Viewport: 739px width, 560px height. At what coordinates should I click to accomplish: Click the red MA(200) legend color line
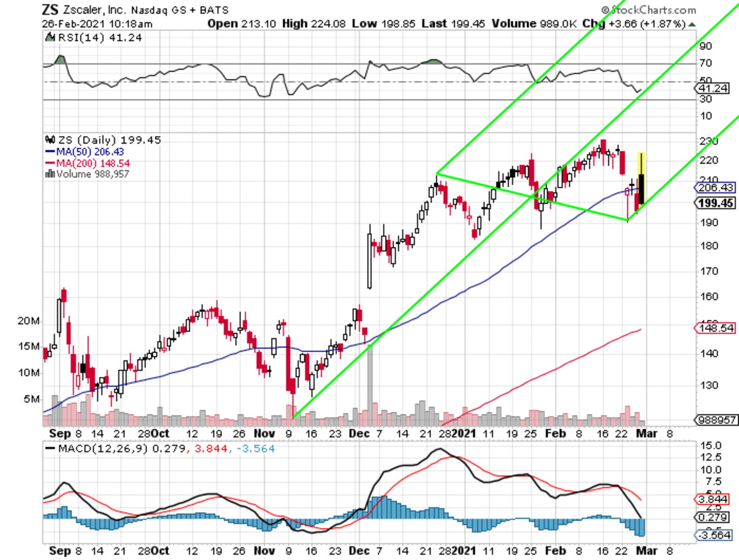pos(47,163)
